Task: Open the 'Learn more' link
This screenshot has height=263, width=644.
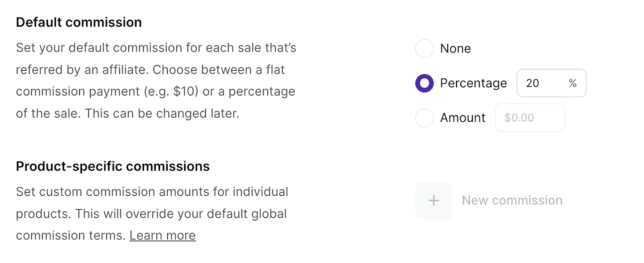Action: pyautogui.click(x=162, y=235)
